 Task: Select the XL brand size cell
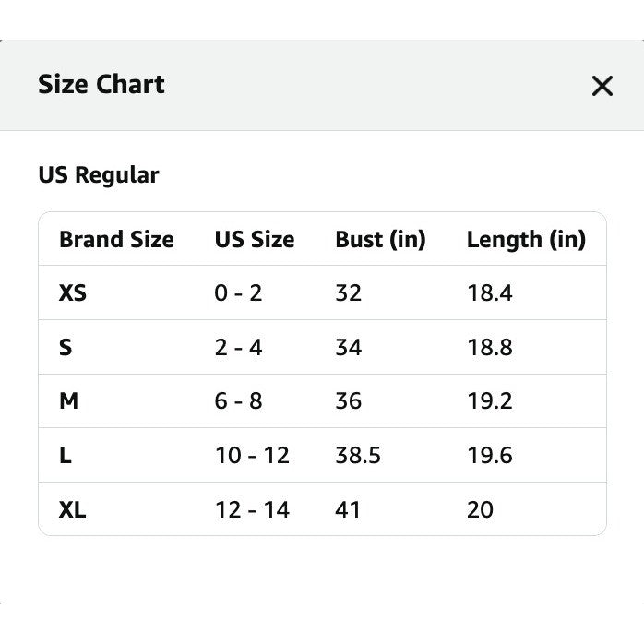pos(73,510)
